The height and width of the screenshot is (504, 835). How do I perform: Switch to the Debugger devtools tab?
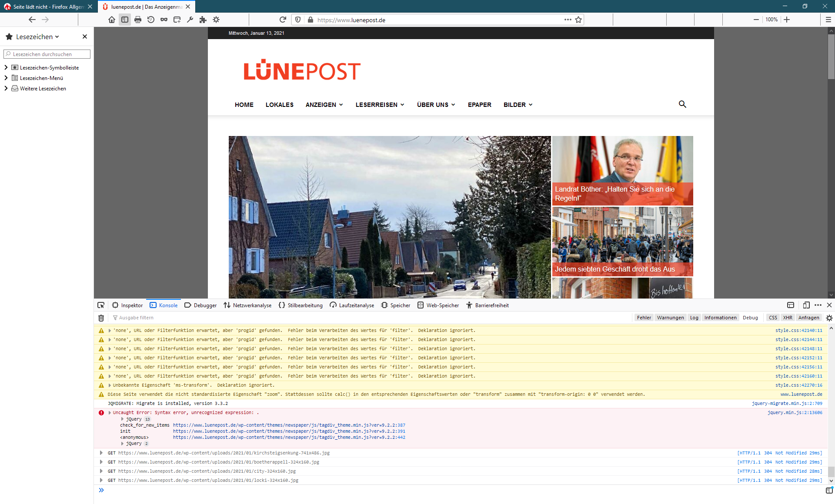point(200,305)
